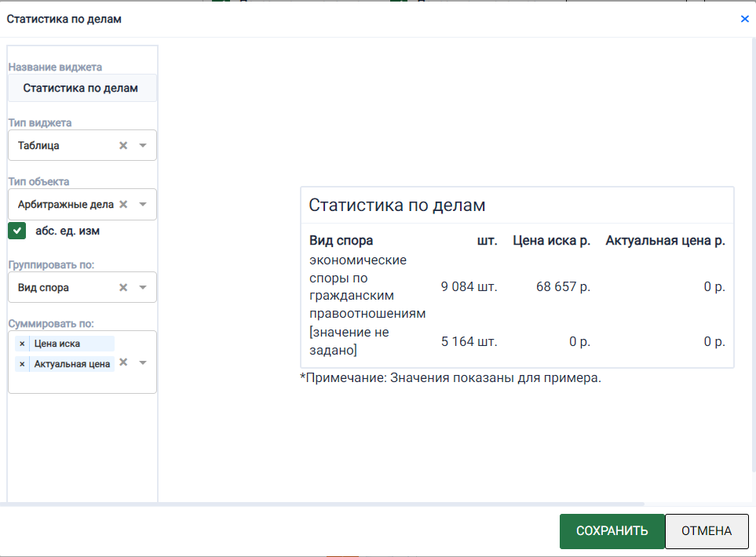The image size is (756, 557).
Task: Open the "Тип объекта" dropdown
Action: (143, 204)
